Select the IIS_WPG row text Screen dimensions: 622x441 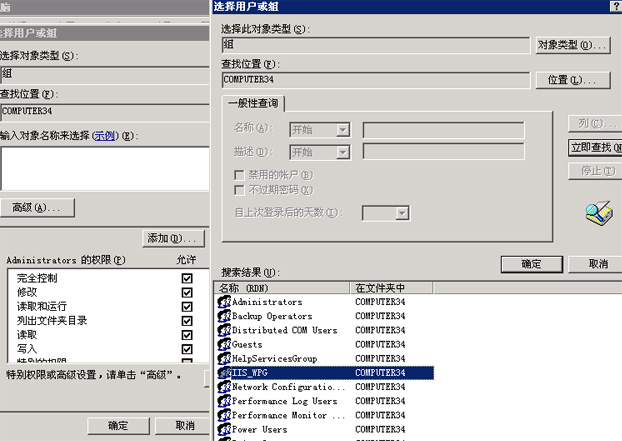pyautogui.click(x=250, y=373)
